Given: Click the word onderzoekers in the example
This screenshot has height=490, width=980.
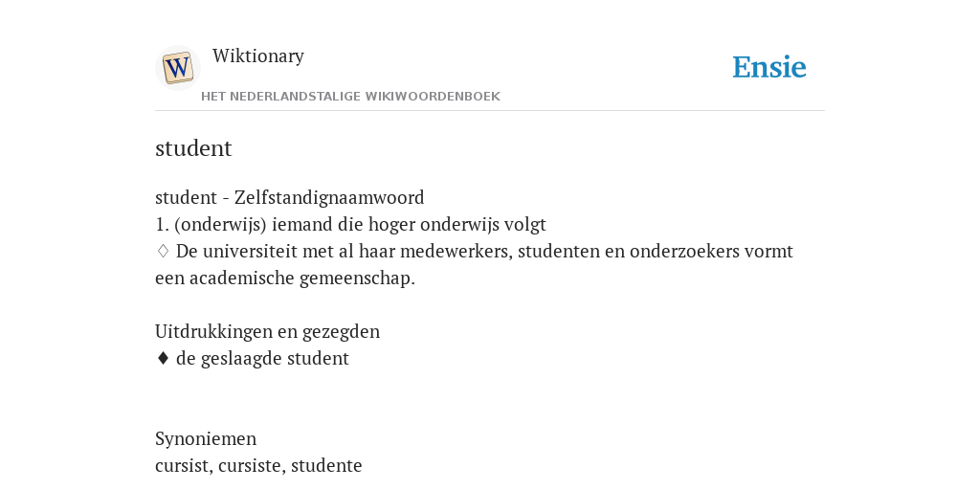Looking at the screenshot, I should tap(685, 252).
